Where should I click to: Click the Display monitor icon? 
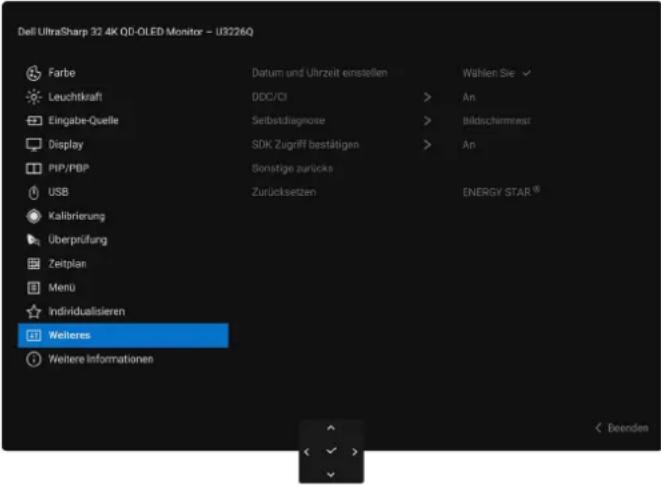(x=34, y=145)
